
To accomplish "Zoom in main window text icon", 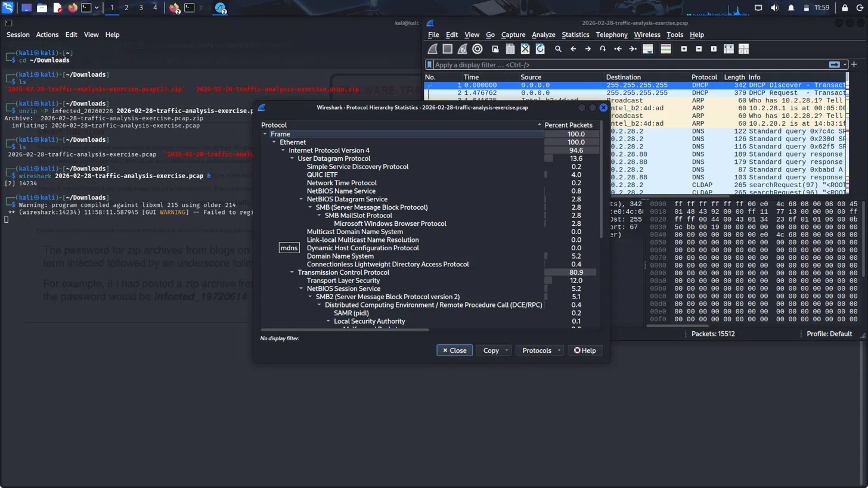I will 684,49.
